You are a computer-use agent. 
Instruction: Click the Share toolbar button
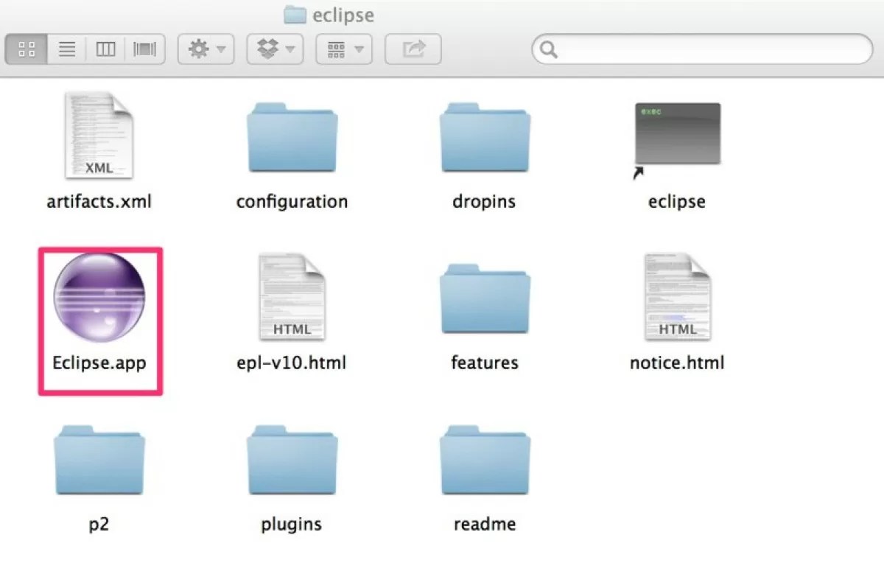[x=413, y=49]
